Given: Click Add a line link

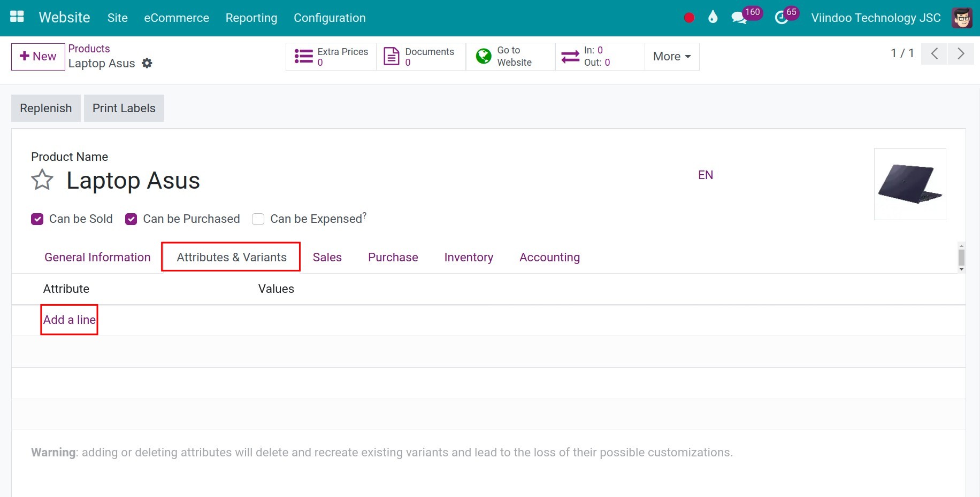Looking at the screenshot, I should click(70, 320).
